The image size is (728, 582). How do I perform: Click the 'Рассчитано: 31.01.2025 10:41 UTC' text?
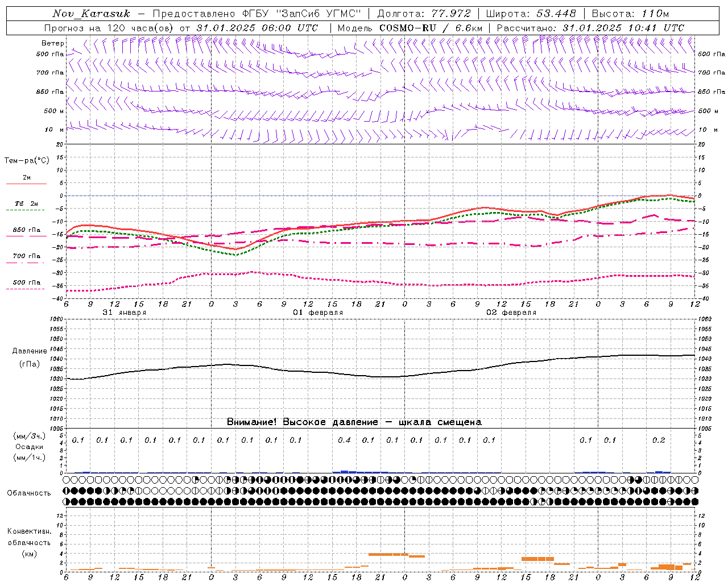click(x=590, y=28)
